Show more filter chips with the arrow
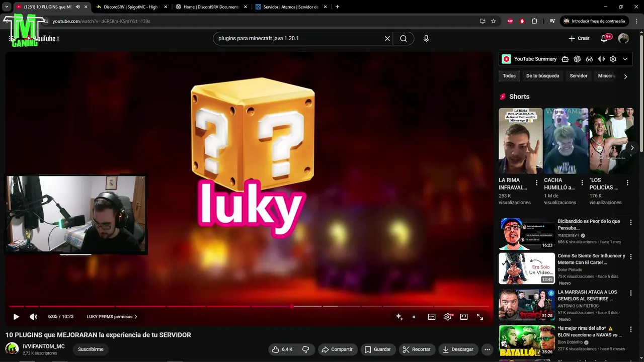 [625, 76]
